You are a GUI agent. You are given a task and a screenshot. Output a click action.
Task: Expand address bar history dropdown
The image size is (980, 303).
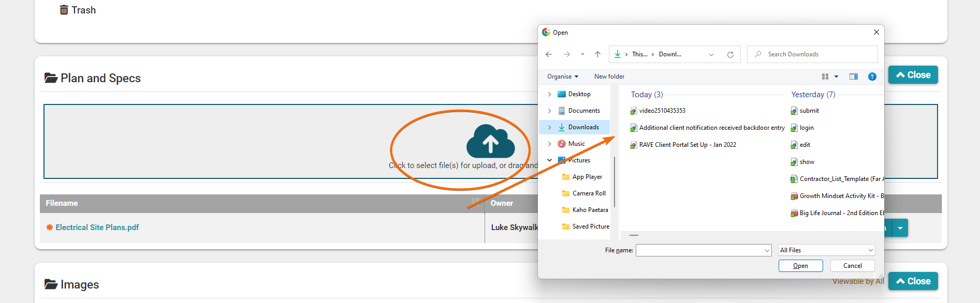[711, 55]
